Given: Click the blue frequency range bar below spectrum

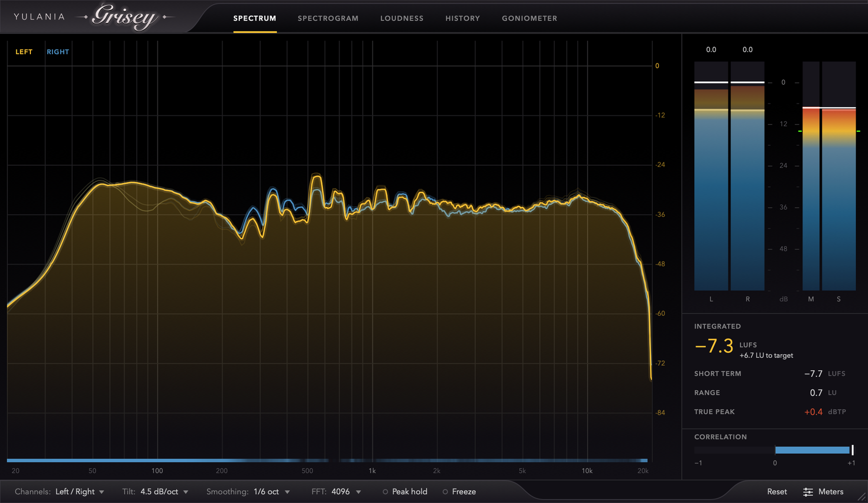Looking at the screenshot, I should click(x=327, y=461).
